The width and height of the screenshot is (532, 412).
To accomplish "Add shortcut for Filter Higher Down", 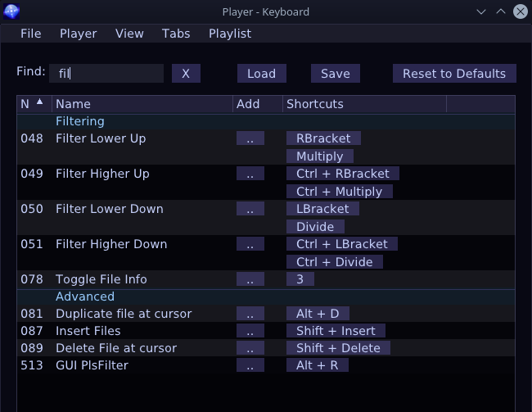I will (x=250, y=244).
